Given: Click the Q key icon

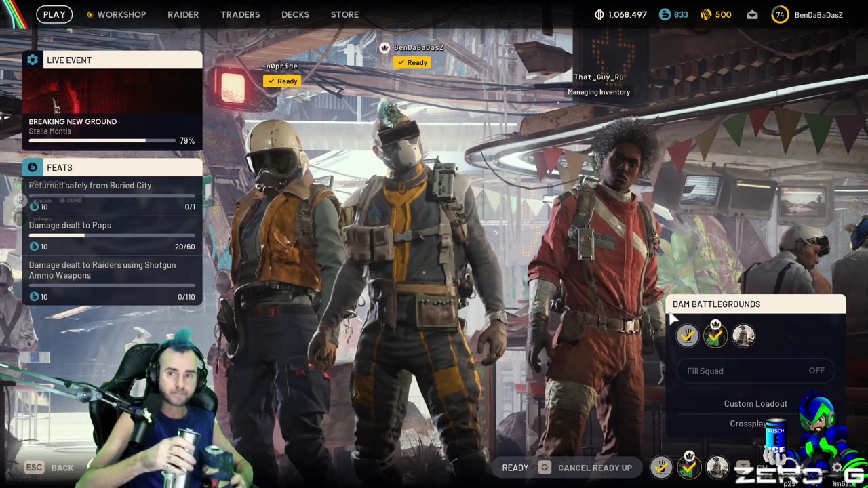Looking at the screenshot, I should coord(545,468).
